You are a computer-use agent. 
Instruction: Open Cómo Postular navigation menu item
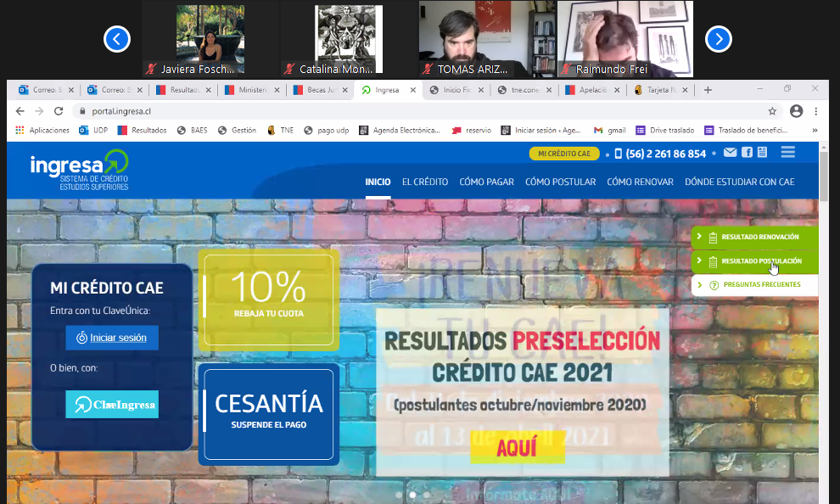[x=560, y=182]
